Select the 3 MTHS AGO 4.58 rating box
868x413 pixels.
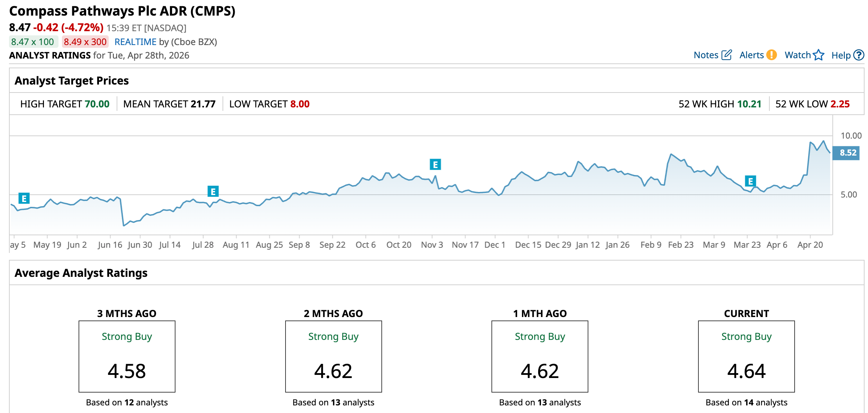coord(127,356)
